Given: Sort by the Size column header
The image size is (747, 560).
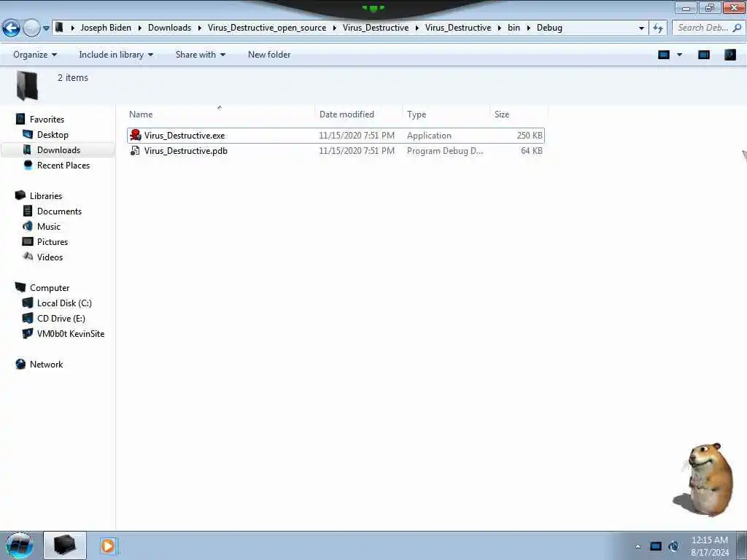Looking at the screenshot, I should point(519,114).
